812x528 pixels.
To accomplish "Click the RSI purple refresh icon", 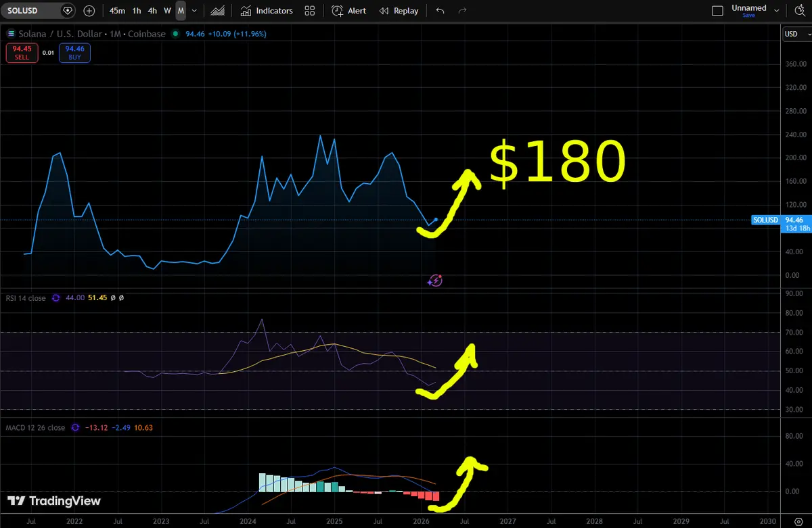I will tap(56, 297).
